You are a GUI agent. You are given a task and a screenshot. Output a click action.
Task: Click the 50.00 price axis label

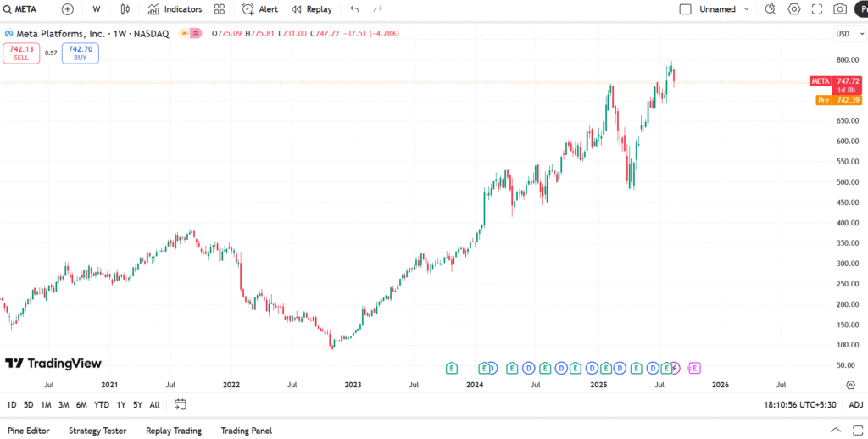pos(849,364)
